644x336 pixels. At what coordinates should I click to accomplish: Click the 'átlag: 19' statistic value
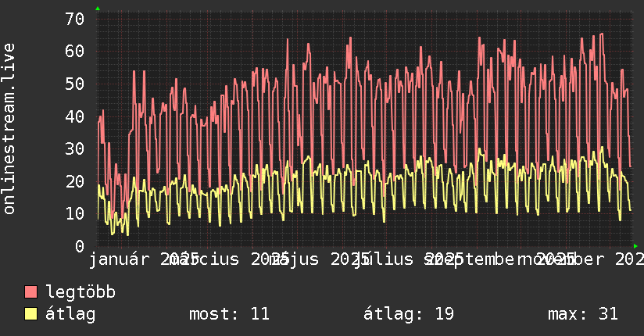click(409, 314)
